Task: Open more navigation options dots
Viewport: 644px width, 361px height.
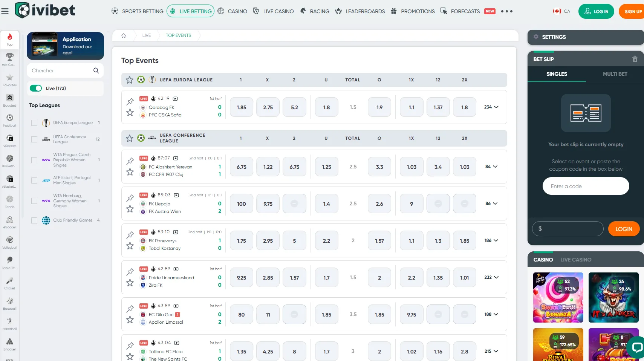Action: point(507,11)
